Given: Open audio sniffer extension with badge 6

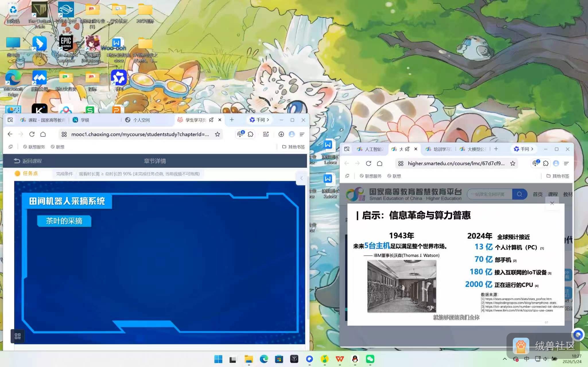Looking at the screenshot, I should (x=240, y=134).
